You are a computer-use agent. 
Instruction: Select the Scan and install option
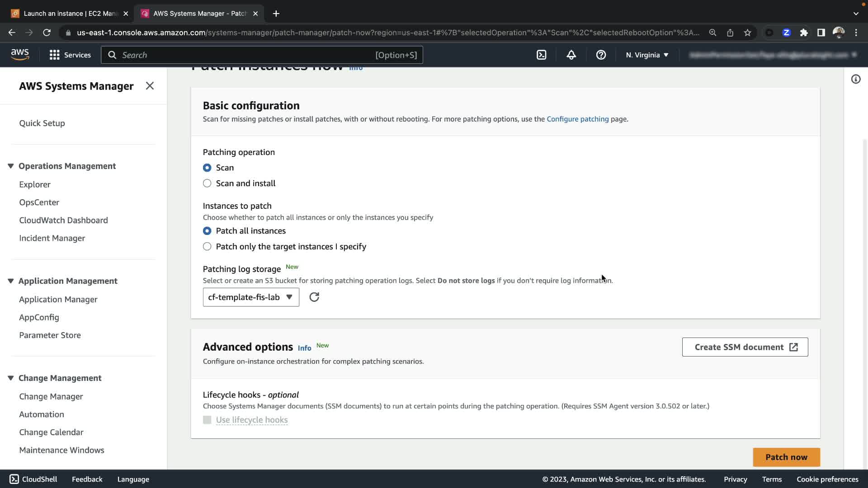click(207, 183)
